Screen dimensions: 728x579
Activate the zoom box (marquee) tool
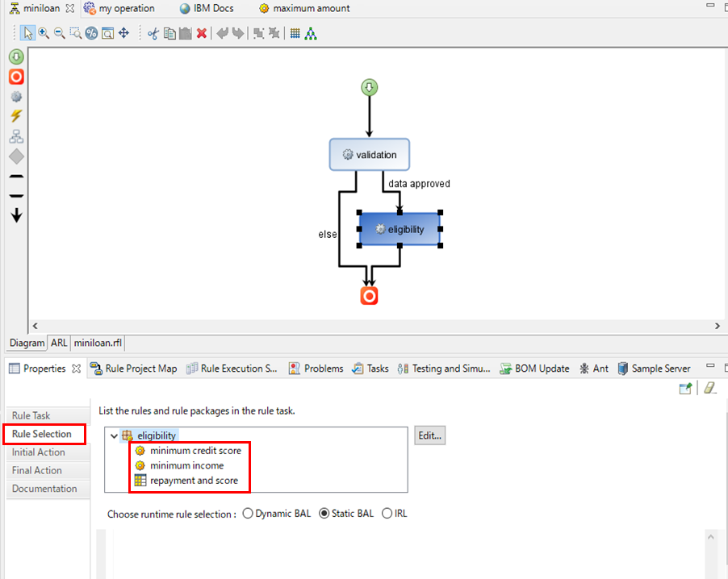click(x=76, y=33)
